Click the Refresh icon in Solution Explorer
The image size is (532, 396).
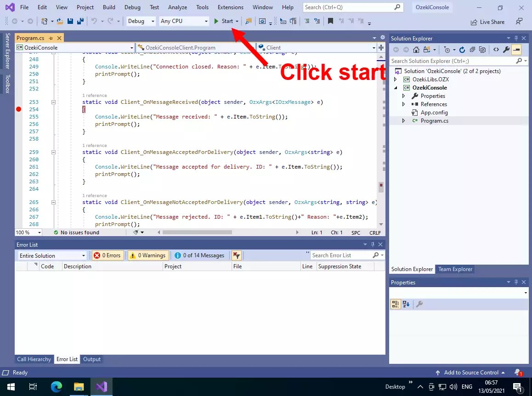click(462, 49)
